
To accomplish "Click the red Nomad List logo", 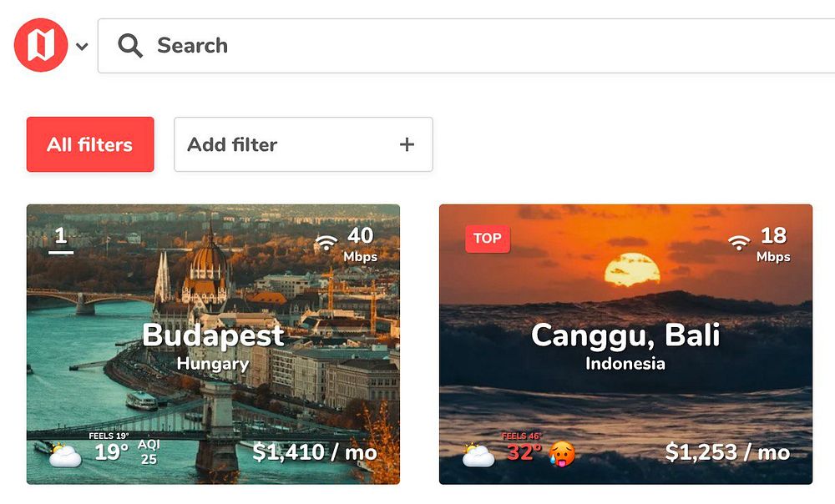I will coord(41,46).
